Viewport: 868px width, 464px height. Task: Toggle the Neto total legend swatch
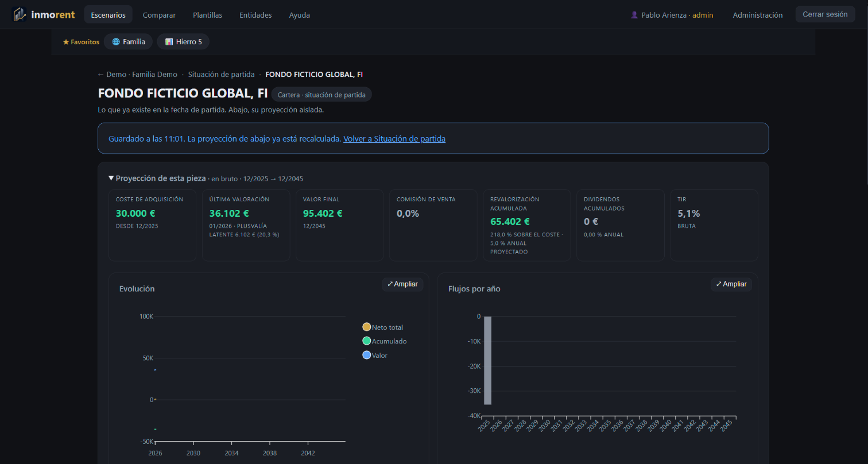[x=367, y=327]
